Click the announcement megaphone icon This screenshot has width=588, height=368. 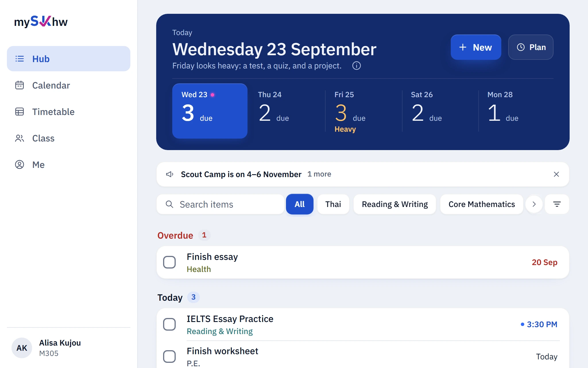[170, 174]
